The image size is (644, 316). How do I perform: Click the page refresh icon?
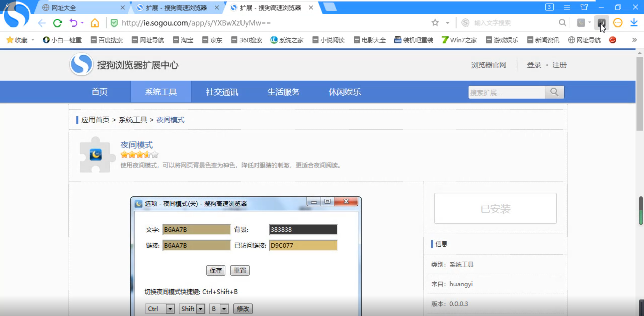tap(57, 23)
